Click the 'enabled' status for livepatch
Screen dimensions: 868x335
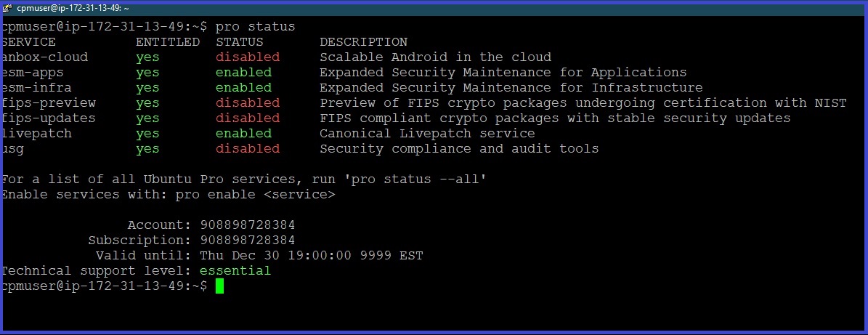coord(243,134)
